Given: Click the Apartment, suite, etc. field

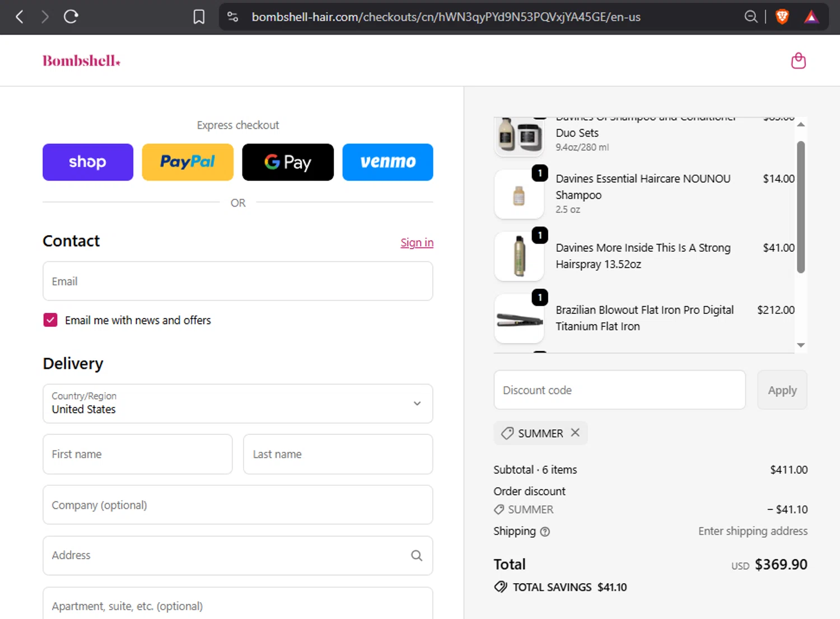Looking at the screenshot, I should [238, 603].
